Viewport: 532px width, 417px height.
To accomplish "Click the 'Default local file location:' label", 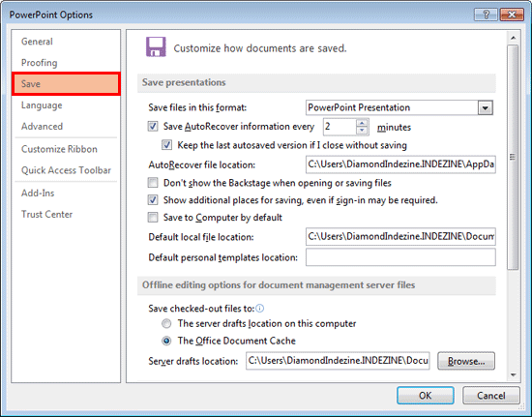I will (201, 237).
